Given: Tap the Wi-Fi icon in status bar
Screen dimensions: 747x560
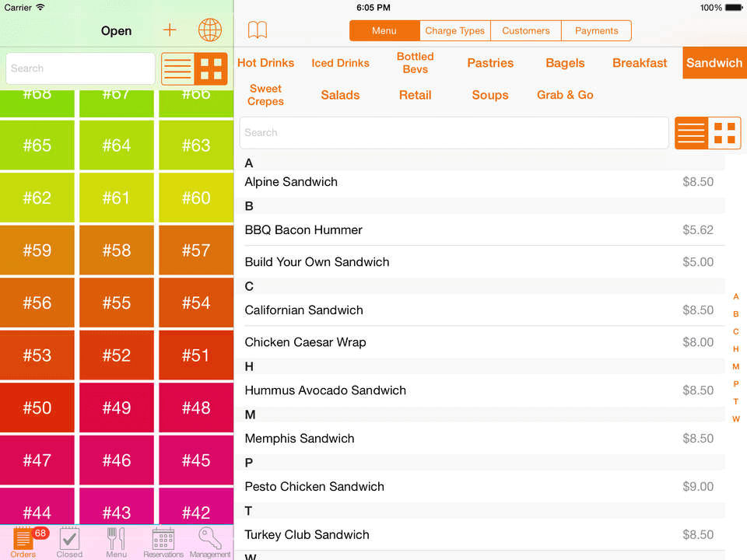Looking at the screenshot, I should click(40, 7).
